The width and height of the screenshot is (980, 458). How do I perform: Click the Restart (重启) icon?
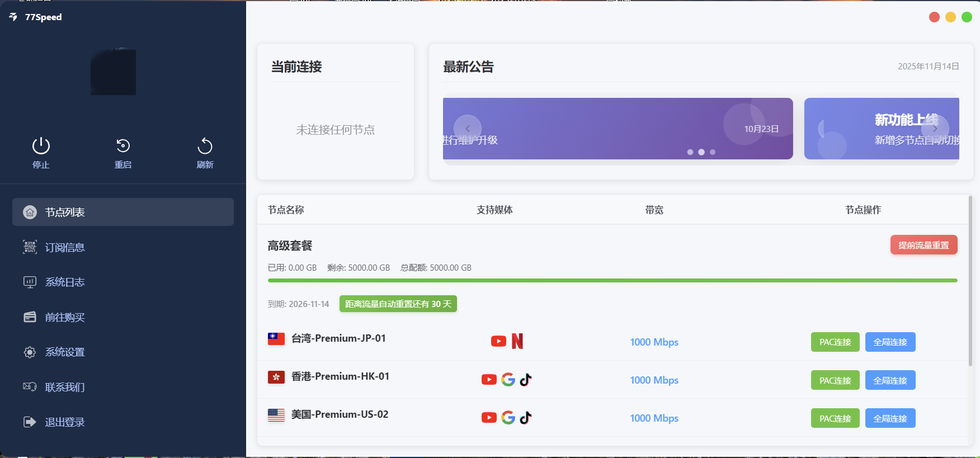click(123, 147)
